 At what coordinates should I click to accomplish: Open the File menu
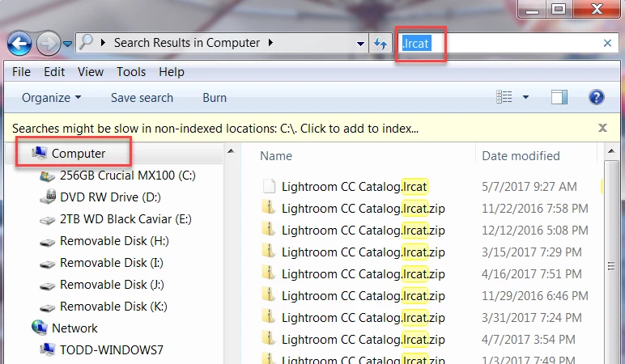(x=21, y=72)
